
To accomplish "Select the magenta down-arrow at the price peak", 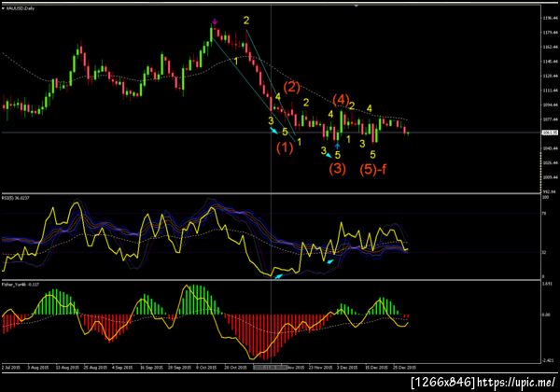I will click(215, 22).
